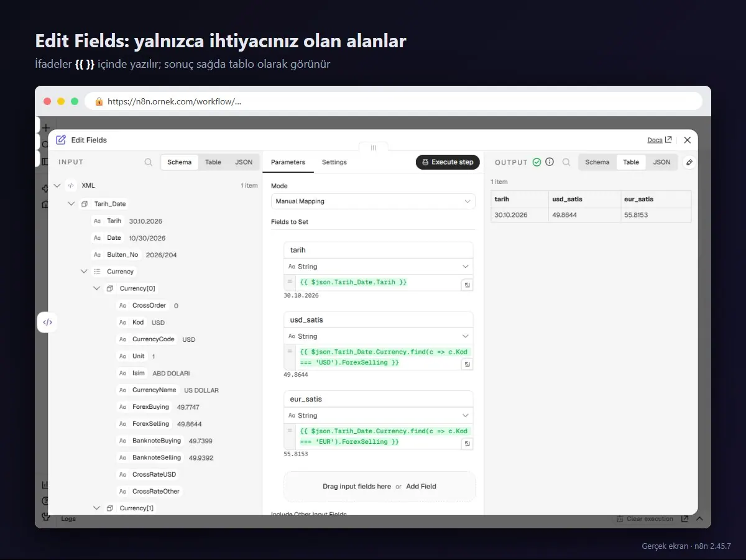
Task: Close the Edit Fields dialog
Action: (687, 140)
